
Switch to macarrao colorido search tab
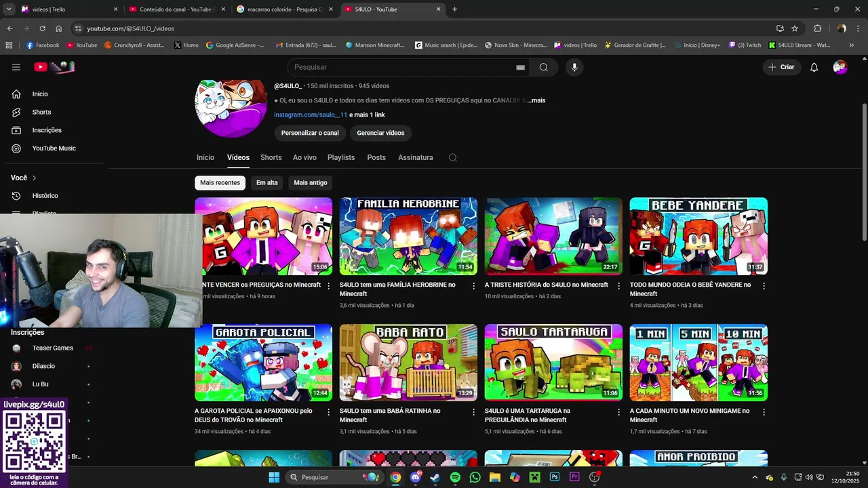(x=285, y=9)
